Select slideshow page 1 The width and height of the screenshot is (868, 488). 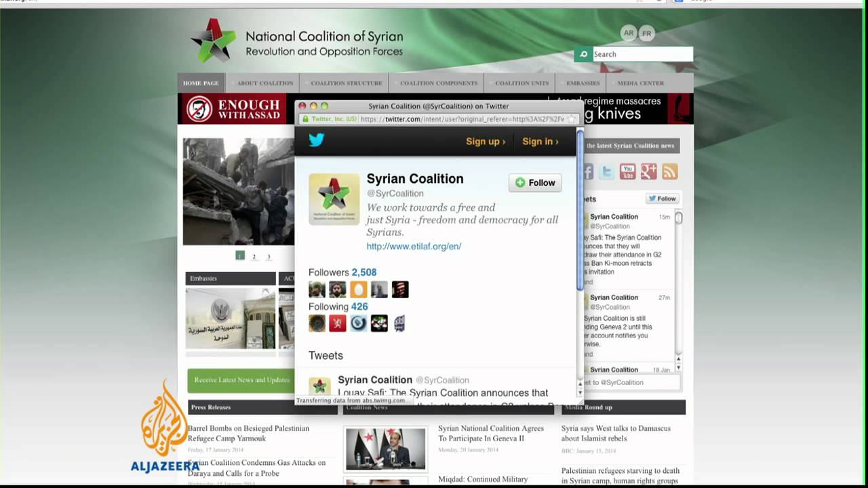click(x=240, y=256)
